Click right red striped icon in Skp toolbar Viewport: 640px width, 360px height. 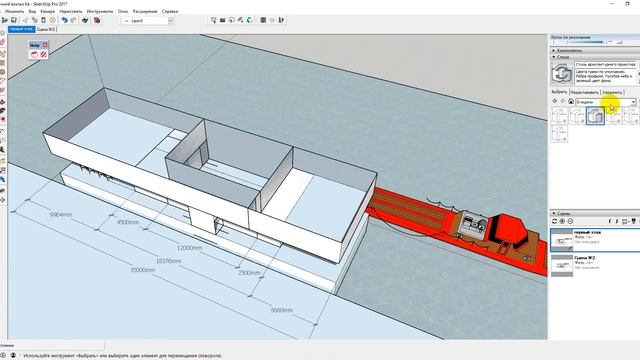pyautogui.click(x=43, y=54)
